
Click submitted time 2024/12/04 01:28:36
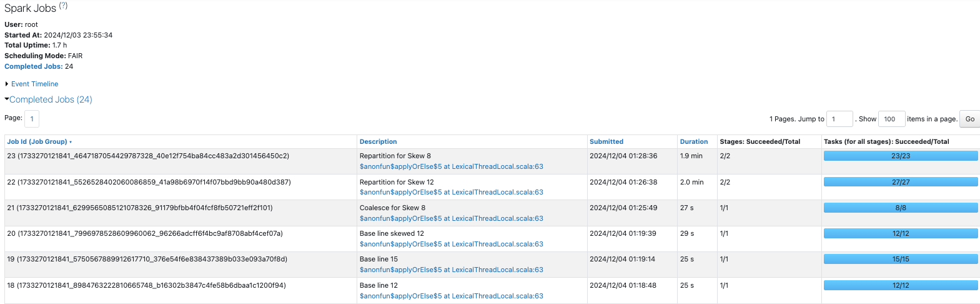click(623, 156)
